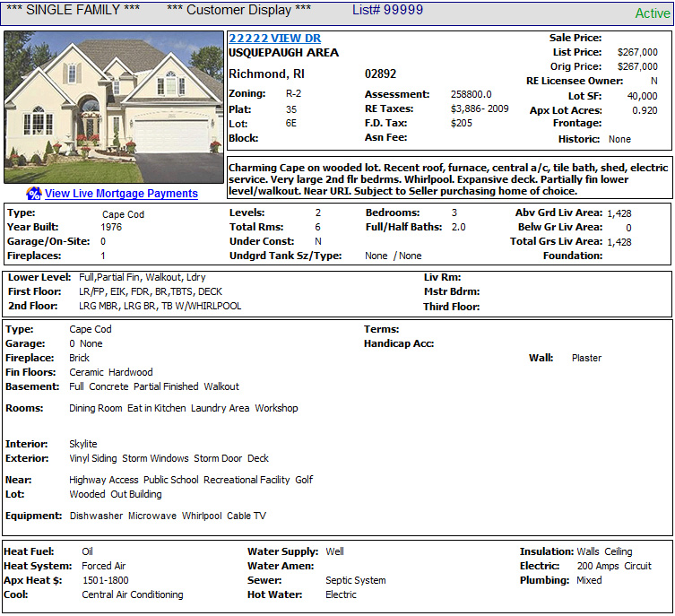This screenshot has height=616, width=675.
Task: Click the Lower Level details text
Action: 142,278
